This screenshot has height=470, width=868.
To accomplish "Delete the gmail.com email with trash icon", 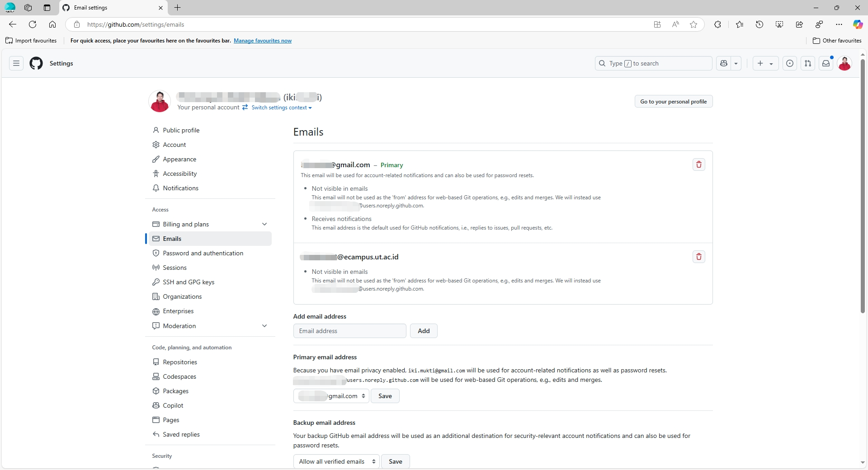I will tap(698, 164).
